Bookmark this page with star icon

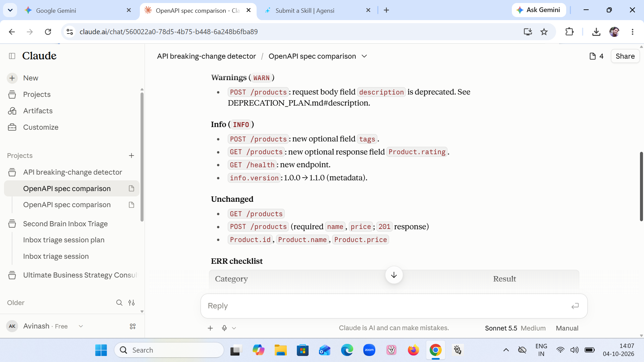click(x=544, y=32)
